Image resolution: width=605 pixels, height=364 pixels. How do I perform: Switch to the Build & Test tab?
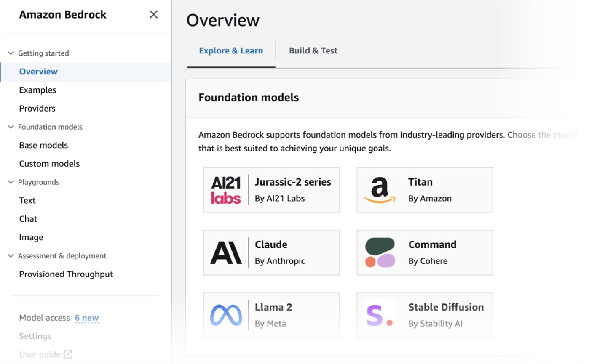point(313,51)
